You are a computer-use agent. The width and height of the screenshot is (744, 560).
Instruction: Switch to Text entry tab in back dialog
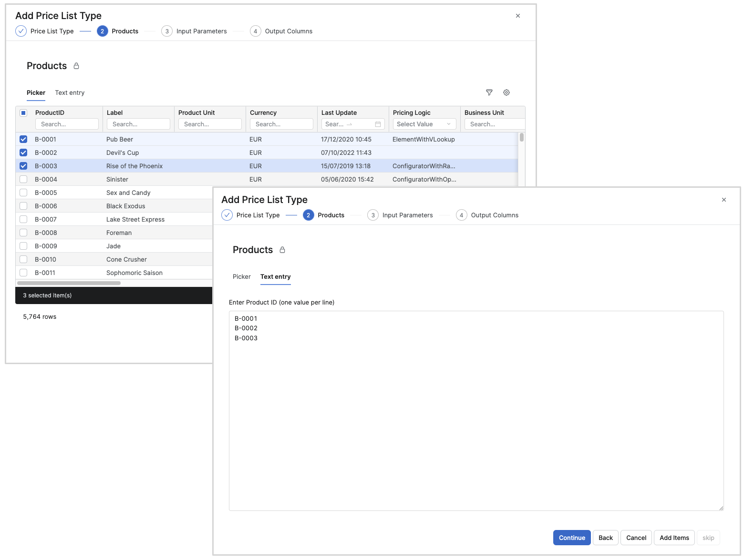coord(70,92)
